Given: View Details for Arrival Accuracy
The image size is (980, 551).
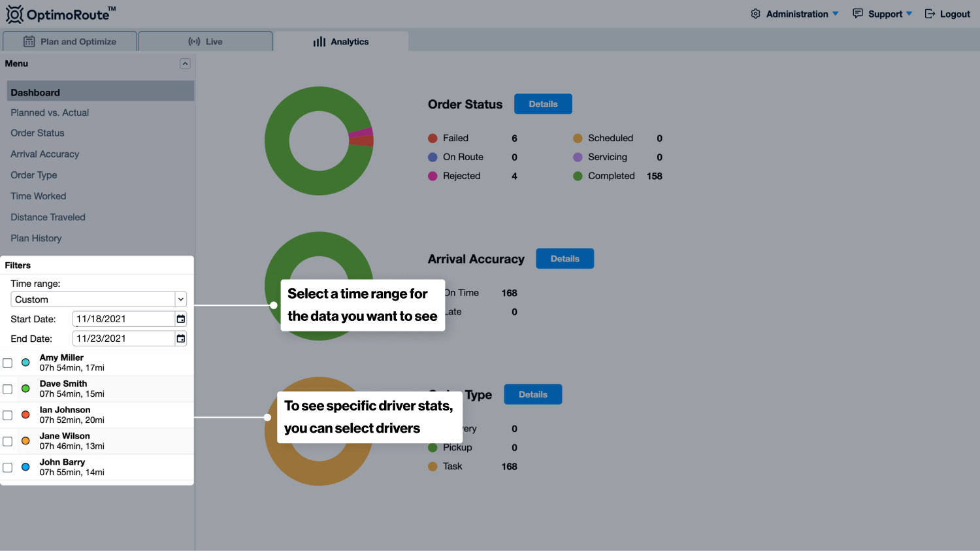Looking at the screenshot, I should (564, 259).
